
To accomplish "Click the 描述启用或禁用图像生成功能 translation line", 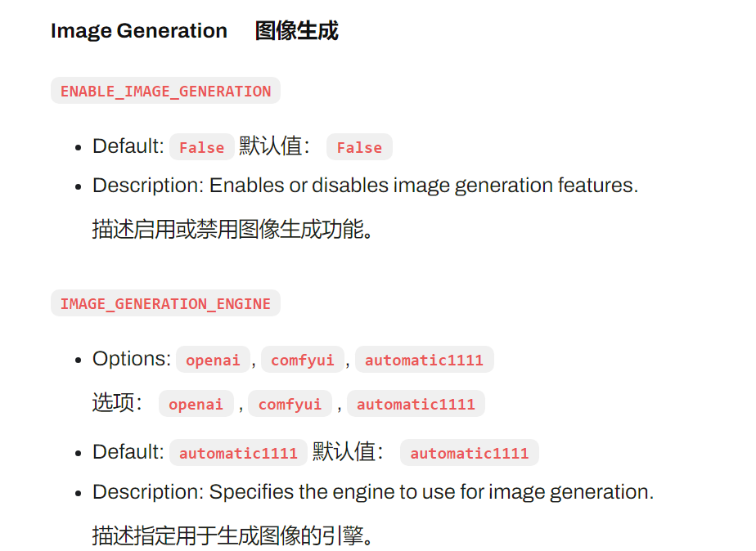I will click(232, 229).
